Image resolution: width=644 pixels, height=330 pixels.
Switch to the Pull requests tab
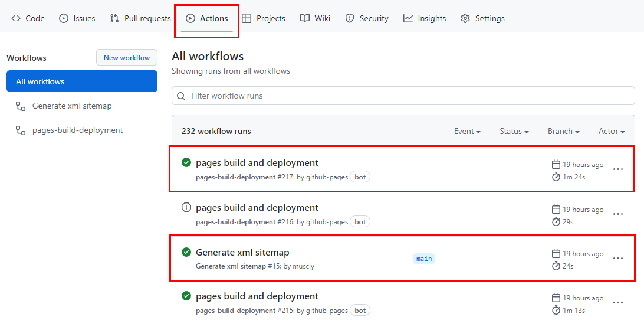point(140,18)
